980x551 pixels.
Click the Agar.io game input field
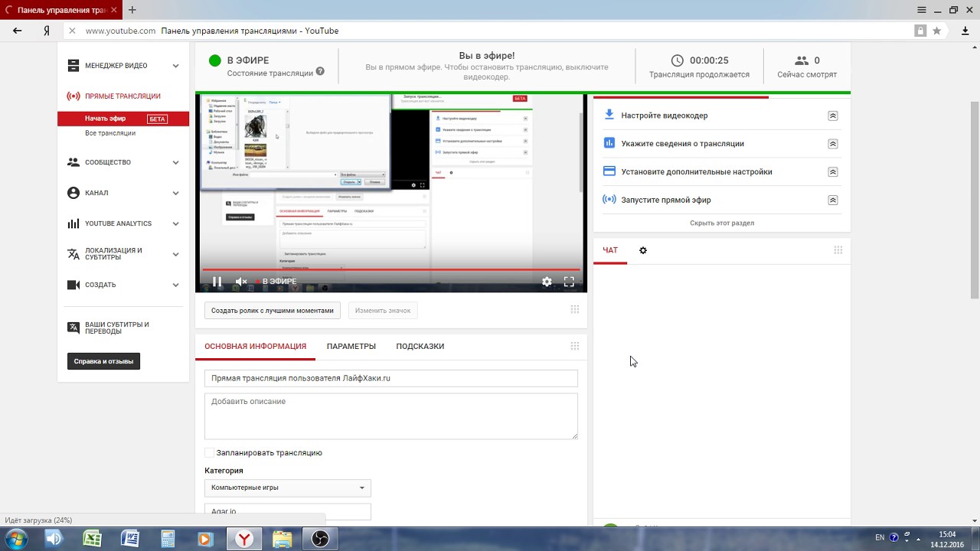pos(288,511)
